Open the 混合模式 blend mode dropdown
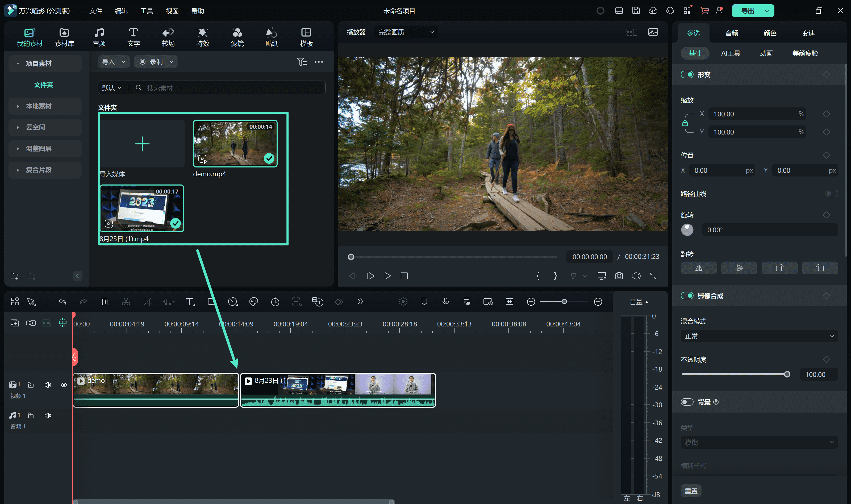This screenshot has height=504, width=851. pos(759,336)
